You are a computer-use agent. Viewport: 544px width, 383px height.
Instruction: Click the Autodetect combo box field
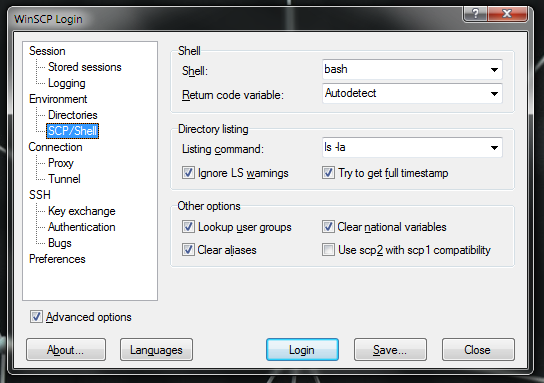click(x=412, y=93)
